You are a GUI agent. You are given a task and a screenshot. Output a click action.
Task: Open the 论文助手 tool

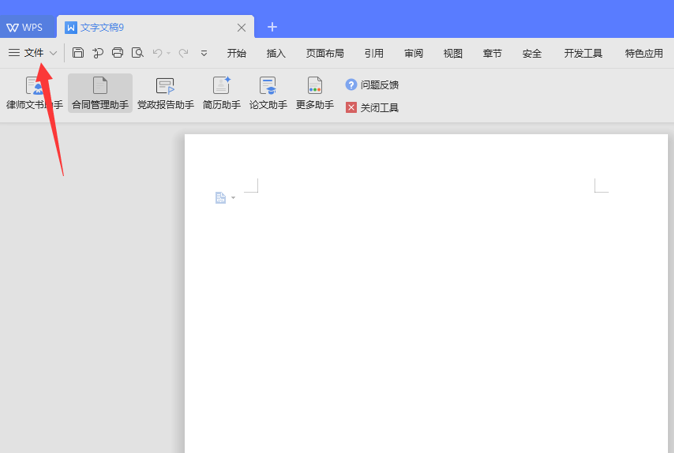(x=268, y=93)
